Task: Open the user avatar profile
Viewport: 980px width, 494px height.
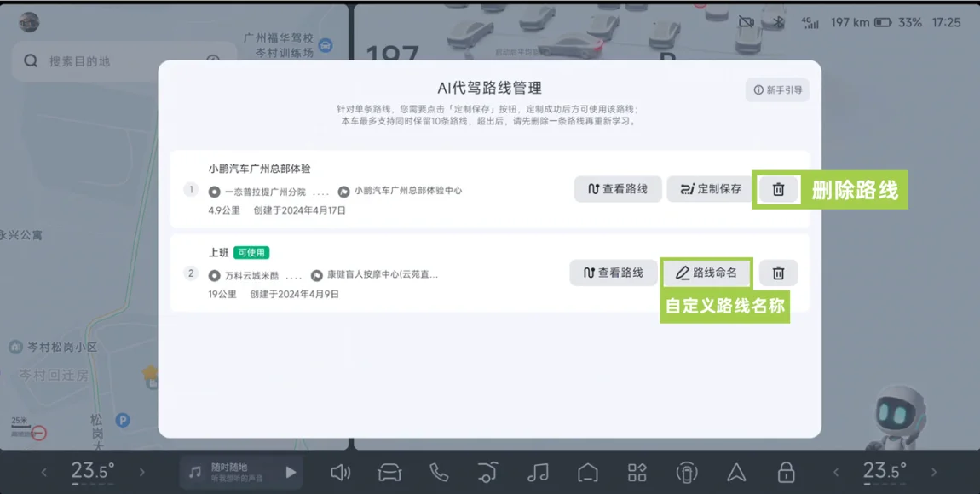Action: coord(29,22)
